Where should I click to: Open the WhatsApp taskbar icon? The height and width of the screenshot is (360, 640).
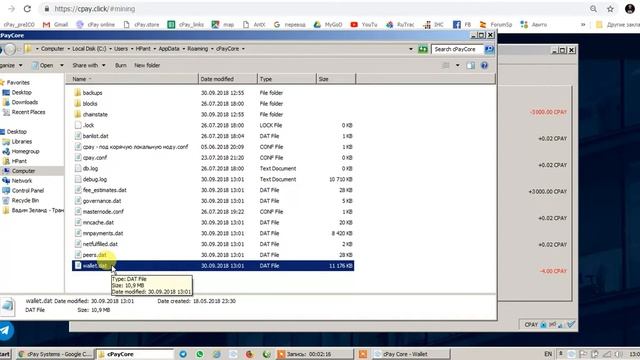(200, 354)
